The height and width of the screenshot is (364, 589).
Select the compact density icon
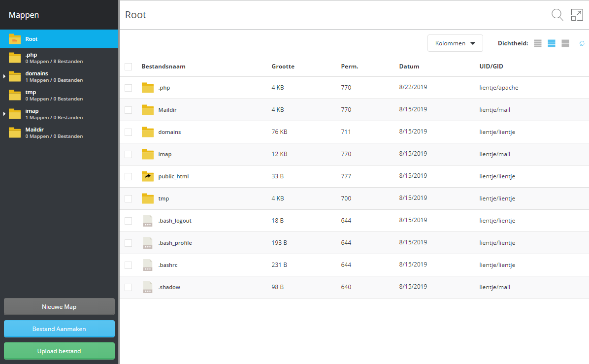[x=538, y=43]
